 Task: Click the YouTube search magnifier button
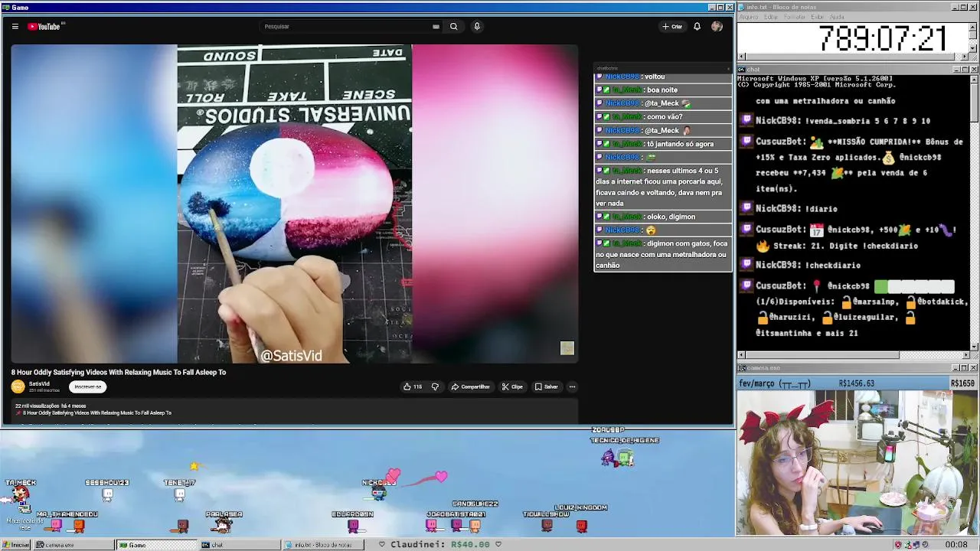[x=453, y=27]
